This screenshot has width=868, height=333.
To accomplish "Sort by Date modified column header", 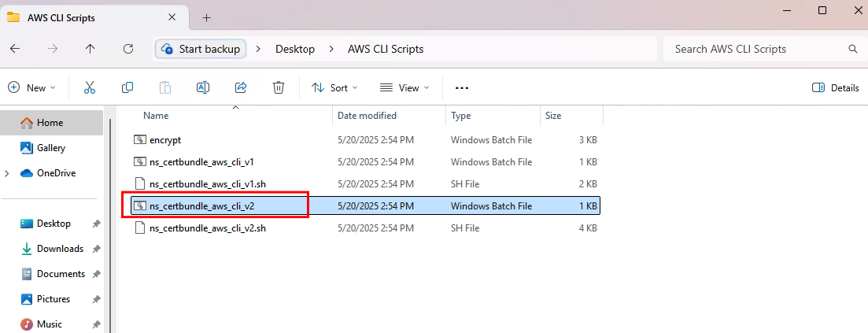I will 367,116.
